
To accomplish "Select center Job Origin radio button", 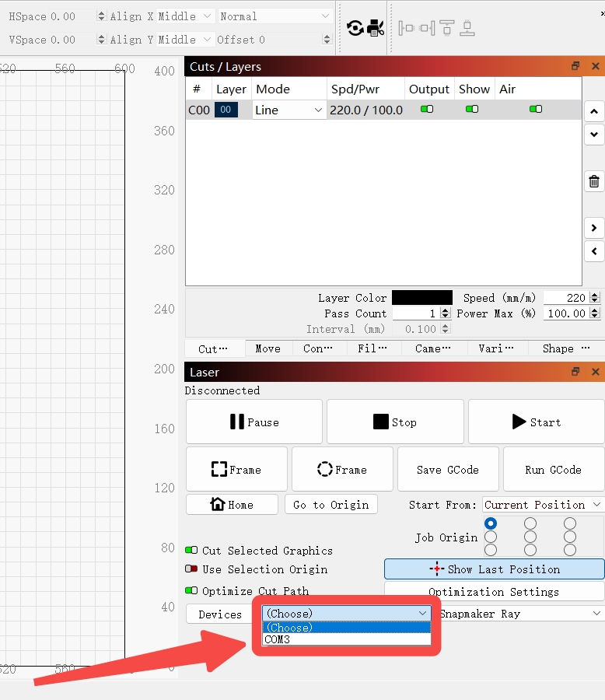I will 530,537.
